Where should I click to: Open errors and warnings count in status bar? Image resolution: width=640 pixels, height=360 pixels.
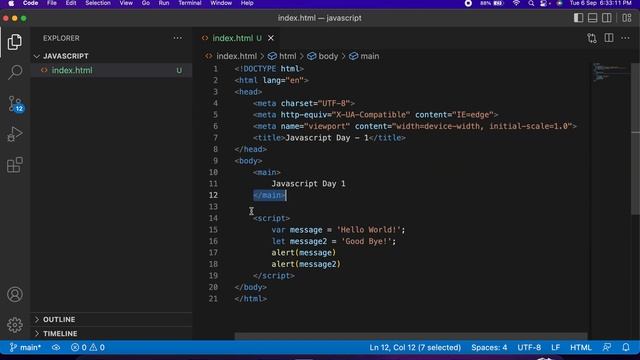pos(88,347)
